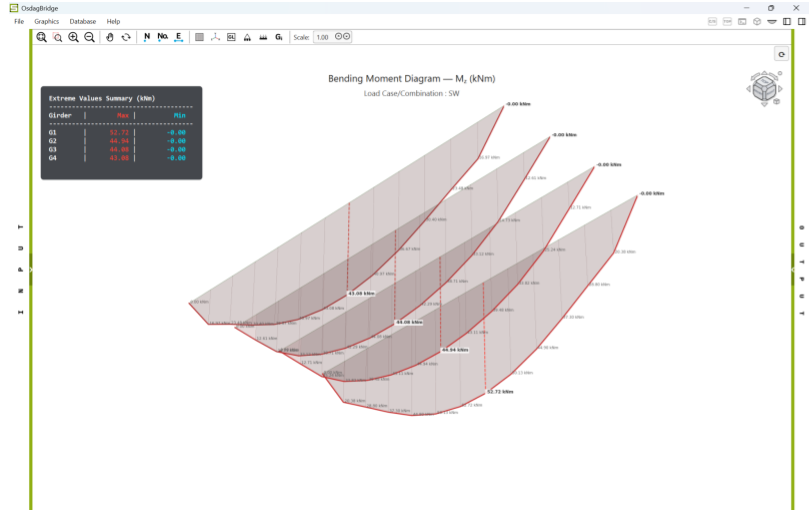
Task: Toggle the right output panel layout icon
Action: click(x=802, y=22)
